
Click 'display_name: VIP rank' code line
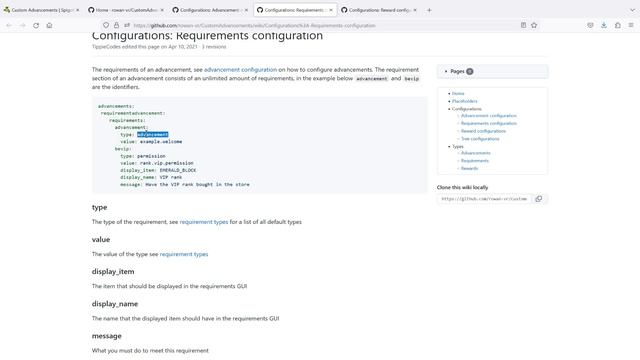click(x=151, y=177)
